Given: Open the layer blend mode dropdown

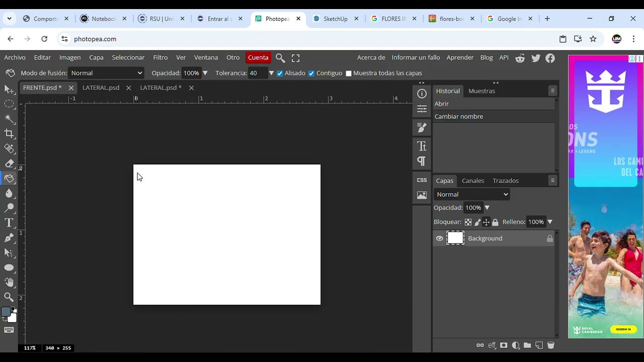Looking at the screenshot, I should [x=472, y=195].
